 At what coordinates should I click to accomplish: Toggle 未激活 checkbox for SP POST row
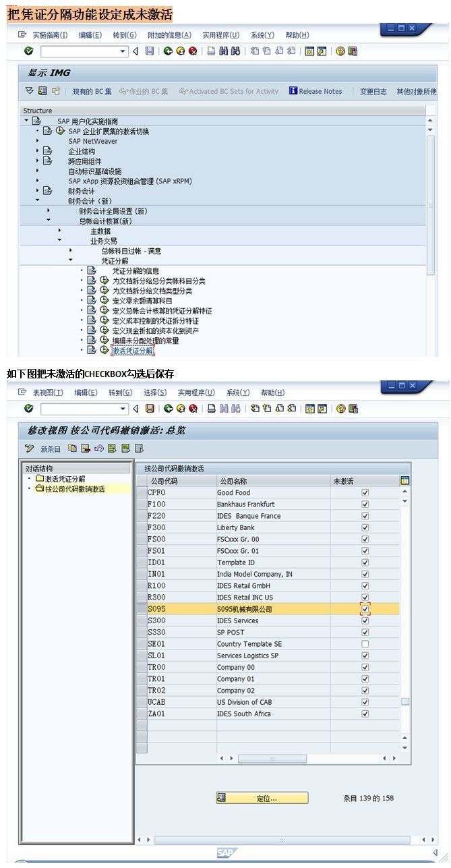[x=365, y=633]
